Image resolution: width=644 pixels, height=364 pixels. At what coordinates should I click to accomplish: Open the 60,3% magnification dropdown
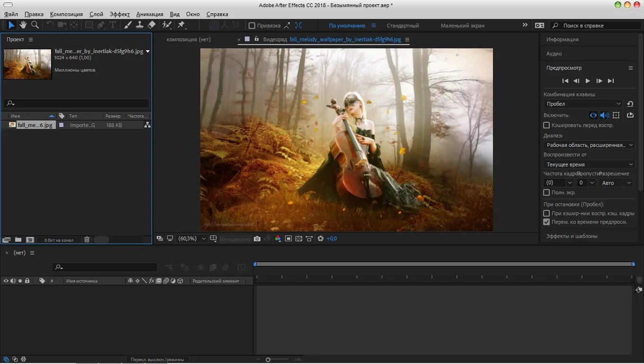pos(192,239)
